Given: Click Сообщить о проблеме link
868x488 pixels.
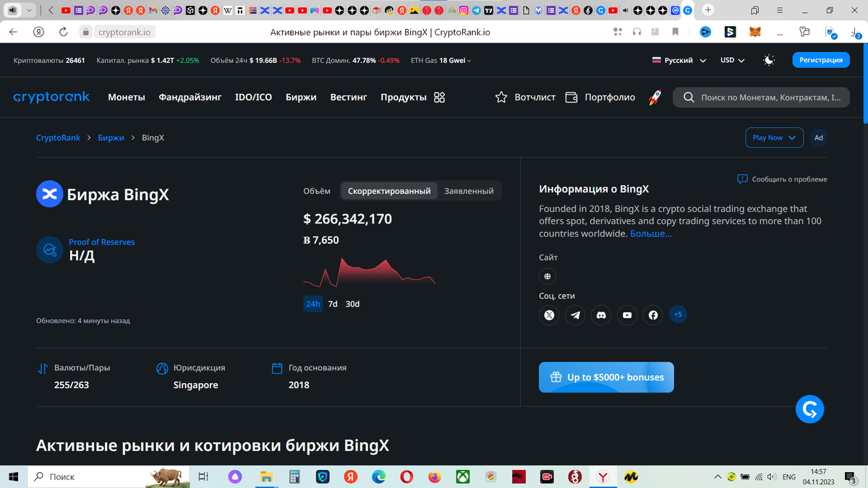Looking at the screenshot, I should click(x=782, y=179).
